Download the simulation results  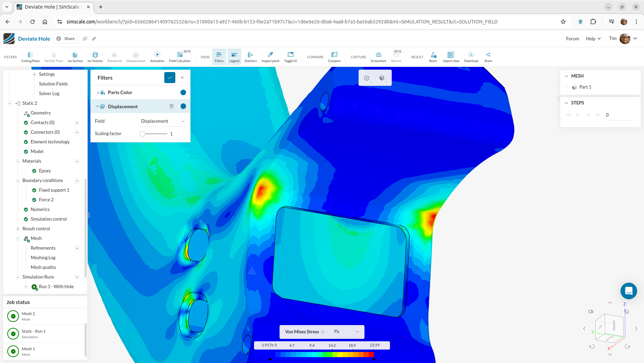click(x=471, y=57)
